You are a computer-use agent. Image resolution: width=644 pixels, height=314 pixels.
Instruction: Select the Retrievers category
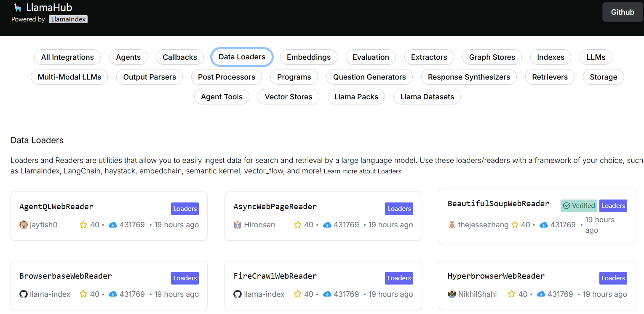coord(550,77)
